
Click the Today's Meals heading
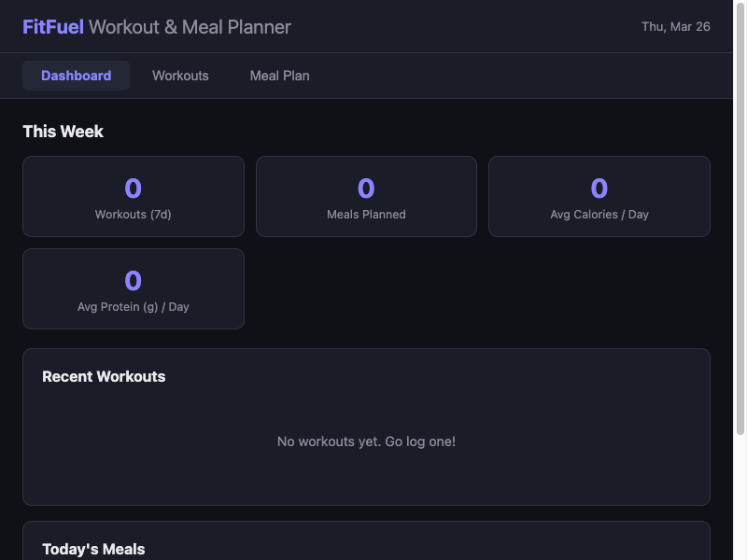click(x=93, y=549)
